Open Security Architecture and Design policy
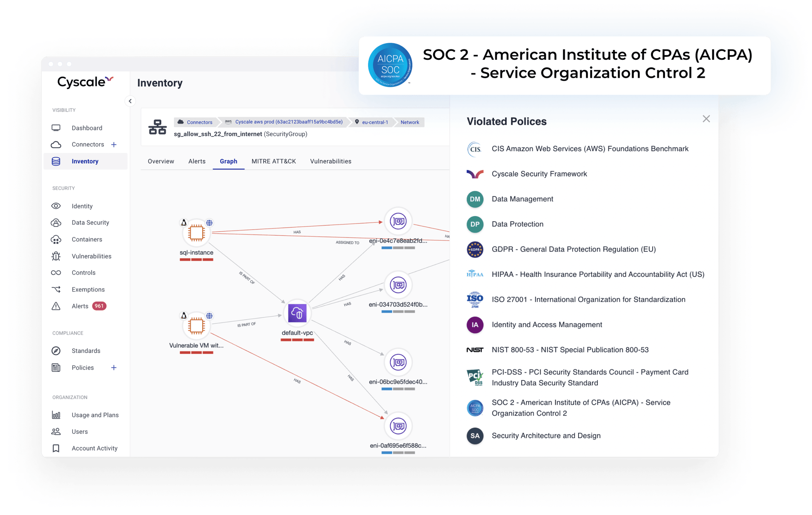Screen dimensions: 812x515 [x=546, y=436]
